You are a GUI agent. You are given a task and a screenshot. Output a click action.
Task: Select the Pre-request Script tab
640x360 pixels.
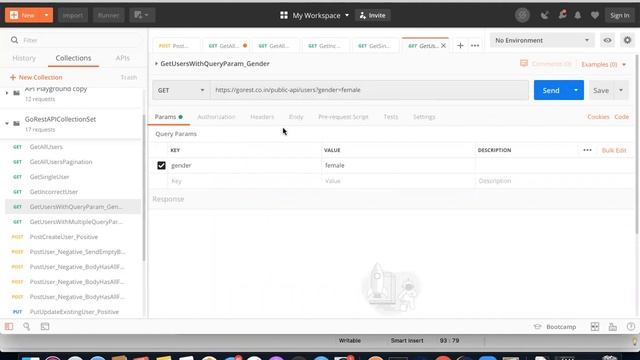pyautogui.click(x=343, y=117)
